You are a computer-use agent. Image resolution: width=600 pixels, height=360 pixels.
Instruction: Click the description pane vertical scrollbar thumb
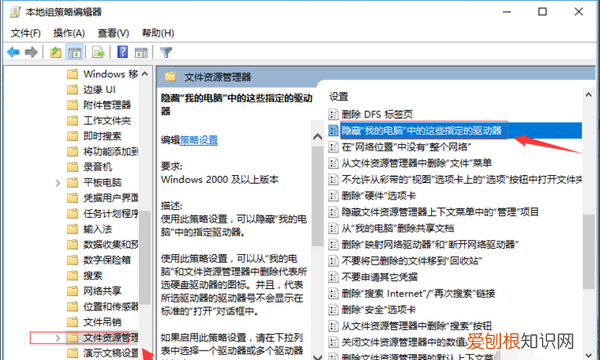tap(317, 196)
